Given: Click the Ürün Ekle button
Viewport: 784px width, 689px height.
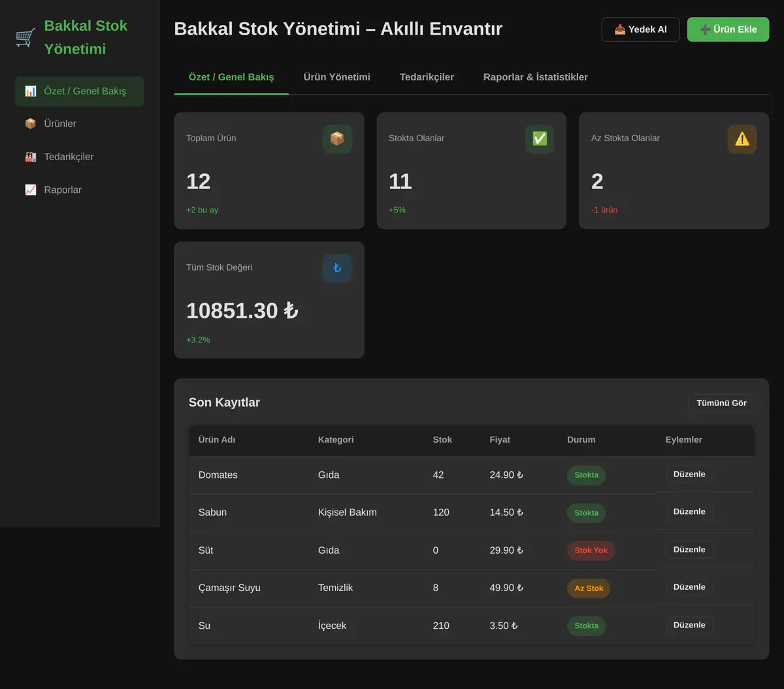Looking at the screenshot, I should click(x=728, y=29).
